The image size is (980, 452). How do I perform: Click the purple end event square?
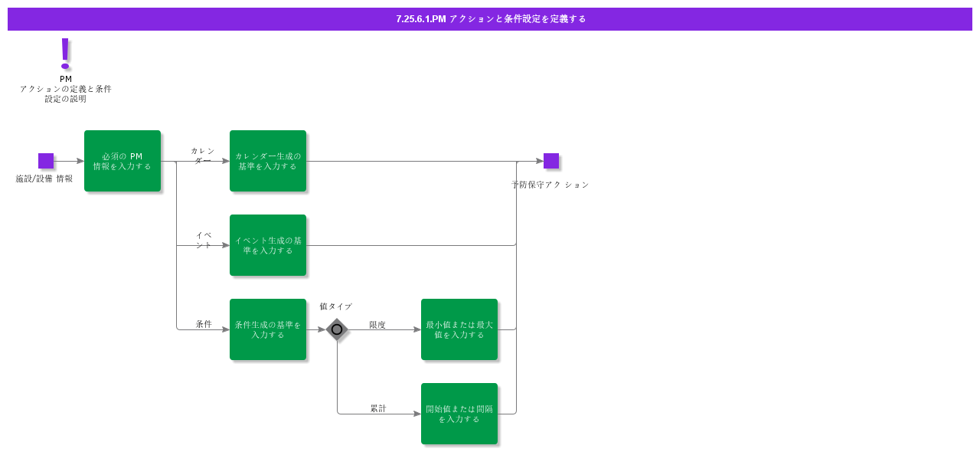tap(551, 161)
